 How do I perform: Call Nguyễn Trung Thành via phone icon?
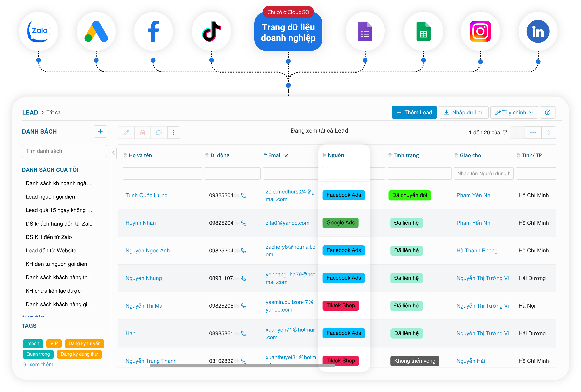tap(243, 361)
